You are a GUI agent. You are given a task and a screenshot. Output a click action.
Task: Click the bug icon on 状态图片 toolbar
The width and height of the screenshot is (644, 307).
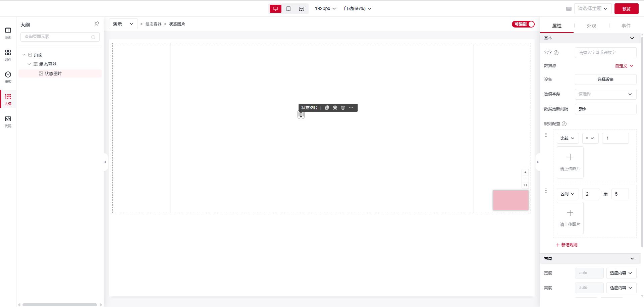pos(335,108)
